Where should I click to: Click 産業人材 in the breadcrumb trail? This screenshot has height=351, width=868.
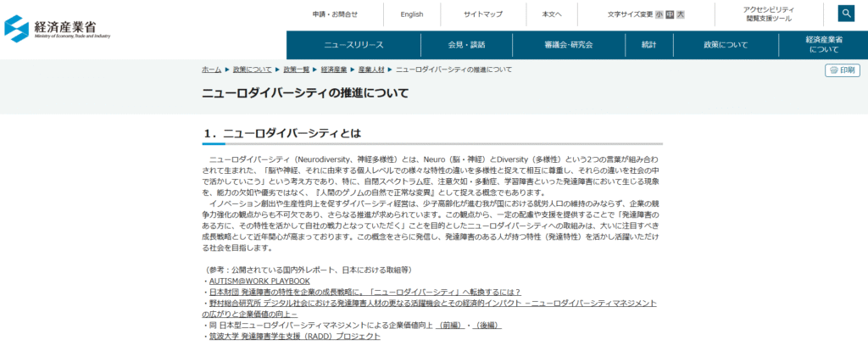(370, 69)
